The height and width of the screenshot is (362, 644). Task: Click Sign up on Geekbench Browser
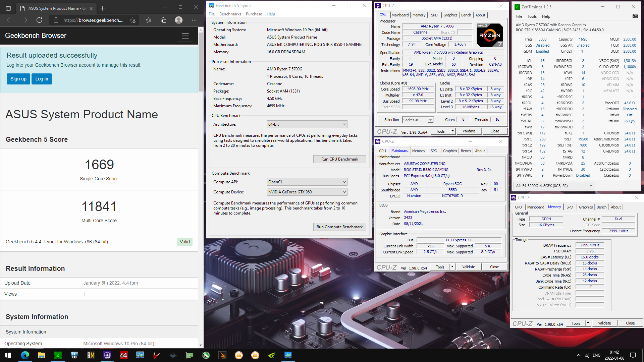[x=18, y=79]
